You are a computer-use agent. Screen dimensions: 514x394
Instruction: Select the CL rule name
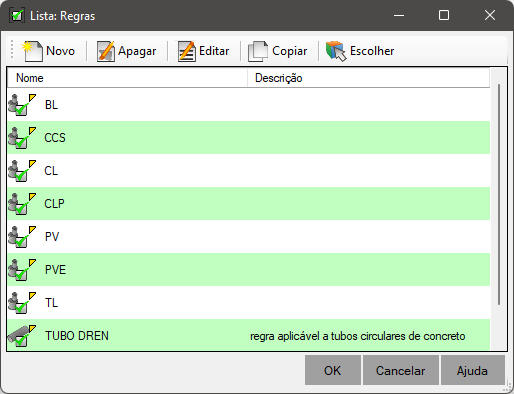51,171
